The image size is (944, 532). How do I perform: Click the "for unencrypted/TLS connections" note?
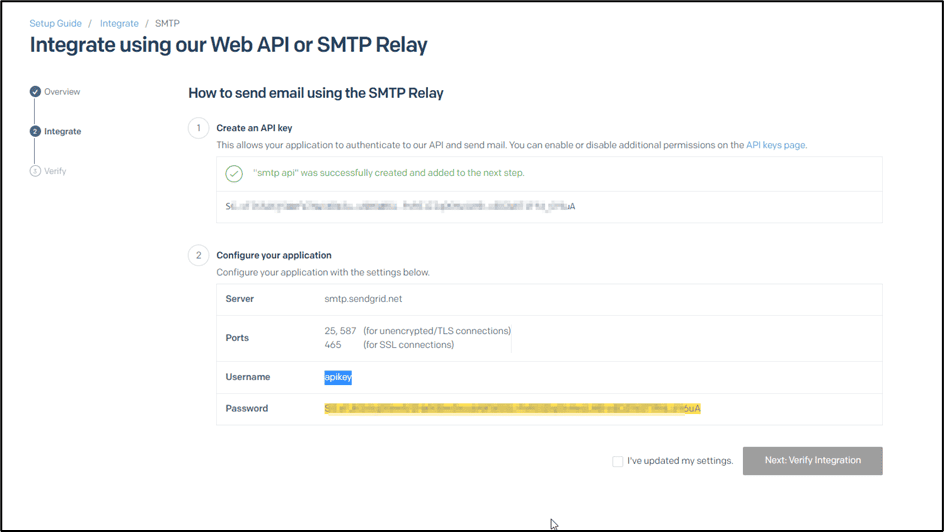[437, 331]
